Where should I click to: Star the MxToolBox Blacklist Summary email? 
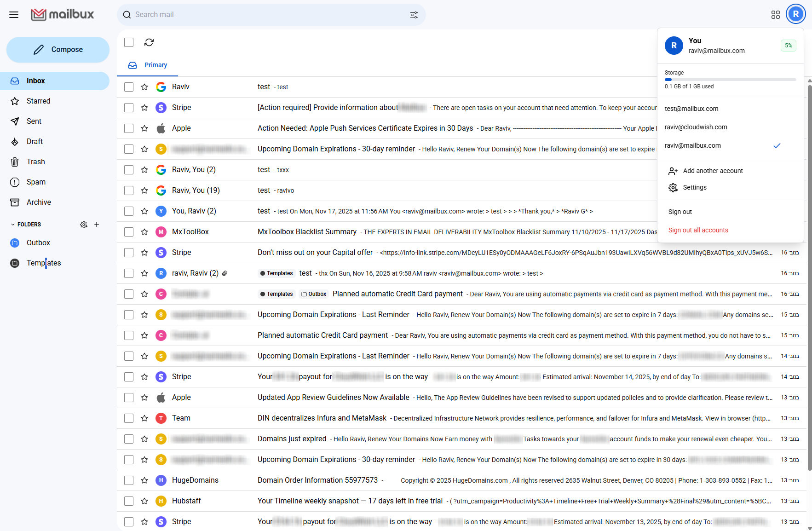[144, 232]
